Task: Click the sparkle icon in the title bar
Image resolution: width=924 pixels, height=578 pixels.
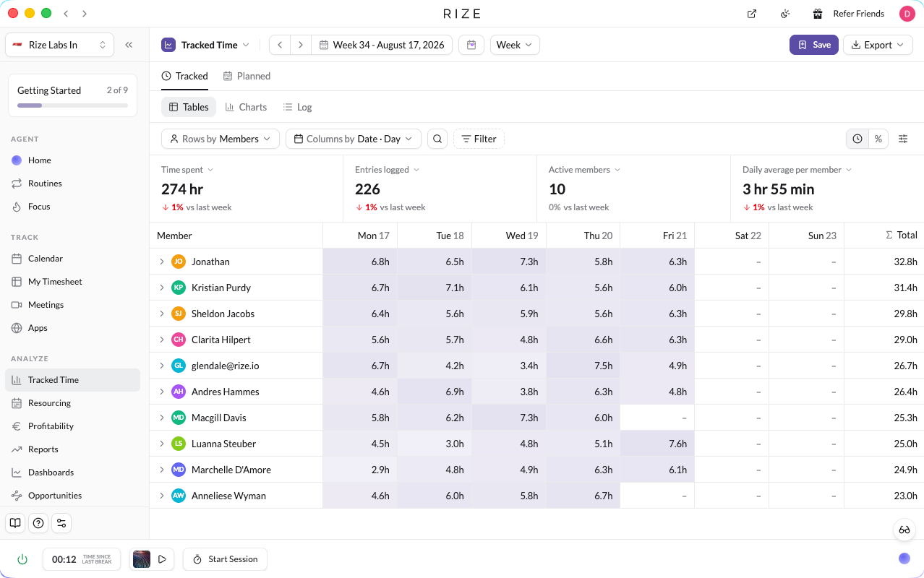Action: pyautogui.click(x=785, y=14)
